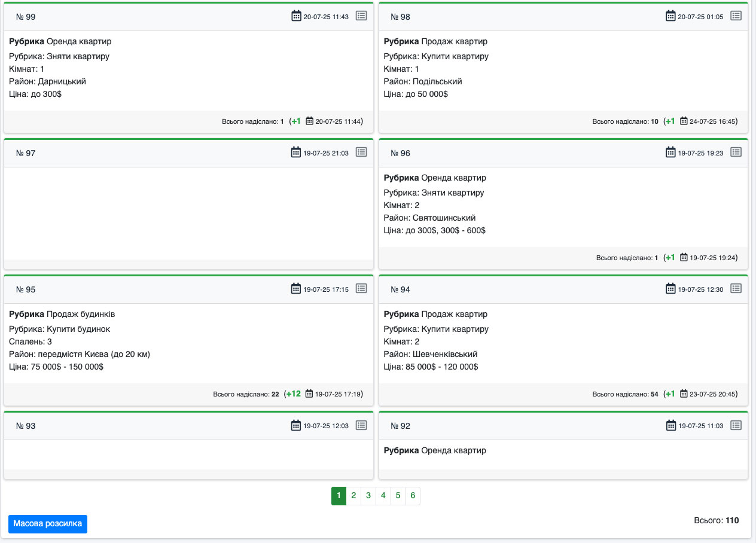
Task: Jump to page 6 in pagination
Action: (x=413, y=496)
